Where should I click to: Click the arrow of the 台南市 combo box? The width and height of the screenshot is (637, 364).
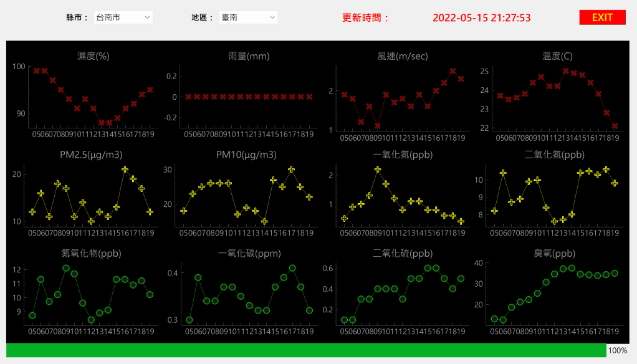(x=146, y=17)
